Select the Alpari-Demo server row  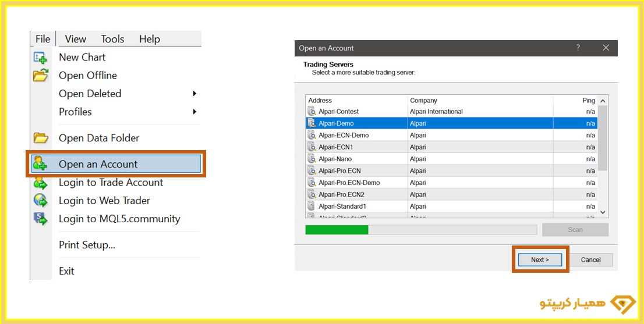click(451, 123)
